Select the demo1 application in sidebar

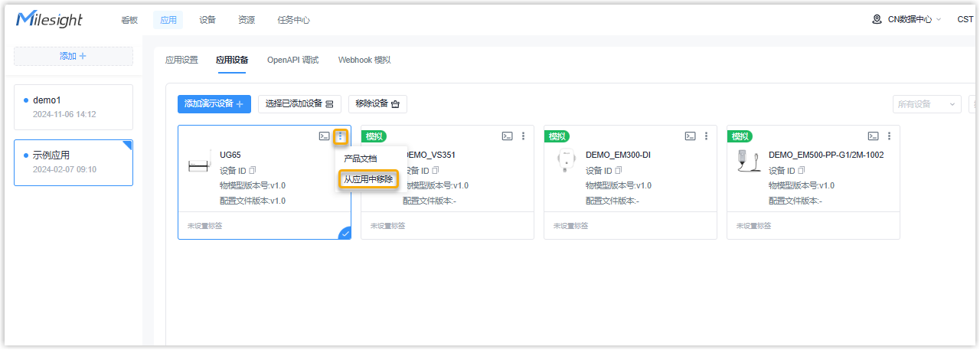point(73,106)
